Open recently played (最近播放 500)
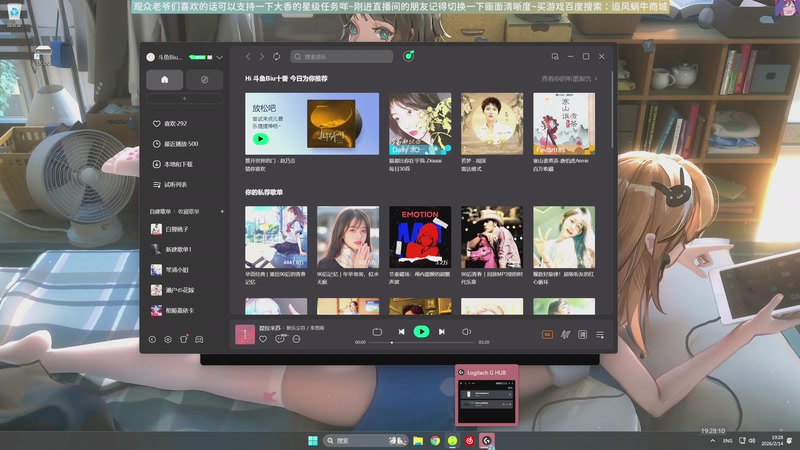The width and height of the screenshot is (800, 450). pyautogui.click(x=175, y=144)
